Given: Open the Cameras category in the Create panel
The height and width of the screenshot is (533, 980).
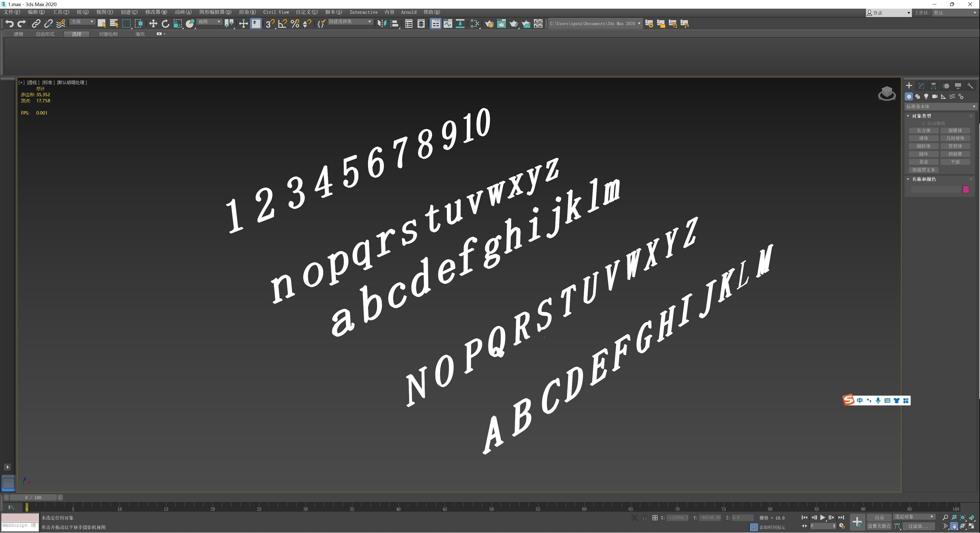Looking at the screenshot, I should pyautogui.click(x=935, y=97).
